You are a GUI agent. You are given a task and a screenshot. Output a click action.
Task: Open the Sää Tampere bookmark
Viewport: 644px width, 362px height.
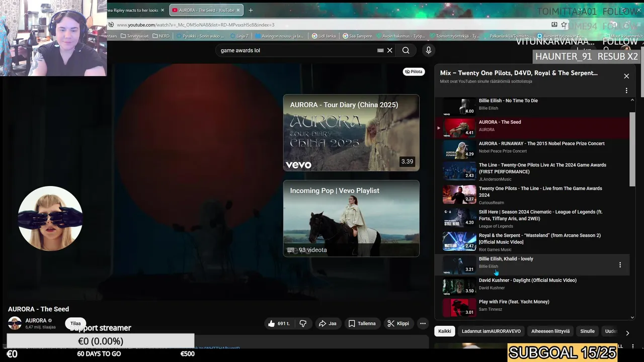[x=357, y=36]
